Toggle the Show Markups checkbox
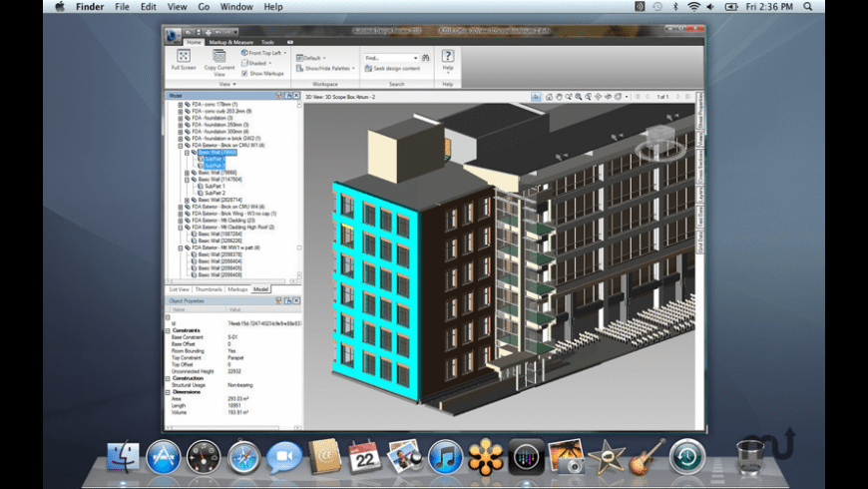The image size is (868, 489). tap(244, 73)
